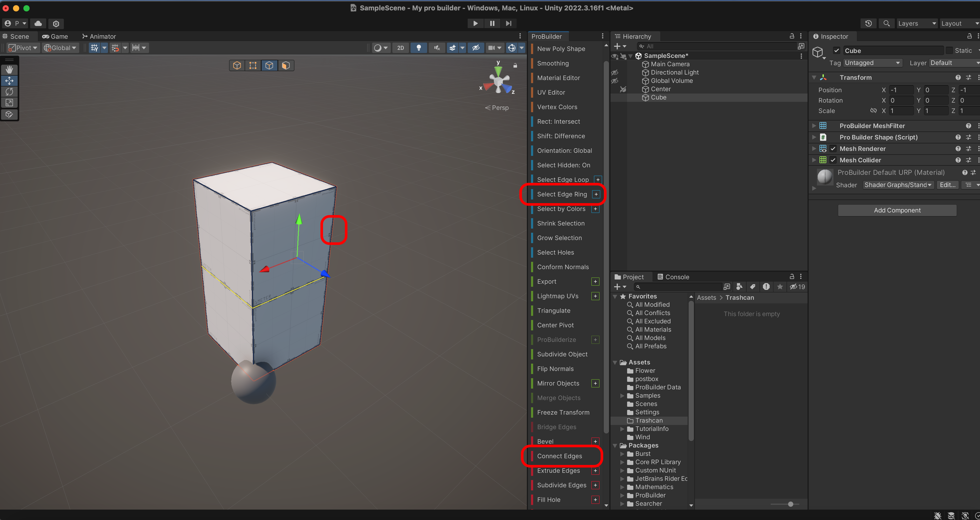Select the Rotate tool
This screenshot has height=520, width=980.
tap(9, 92)
